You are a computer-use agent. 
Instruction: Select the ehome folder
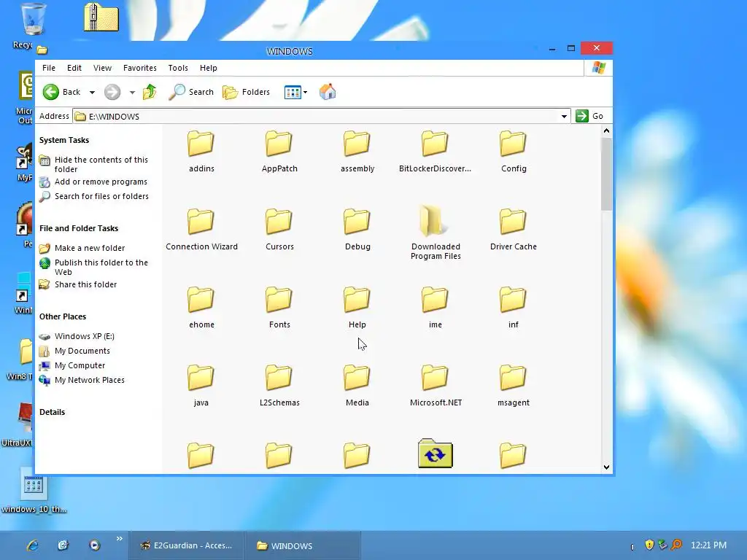pyautogui.click(x=201, y=308)
